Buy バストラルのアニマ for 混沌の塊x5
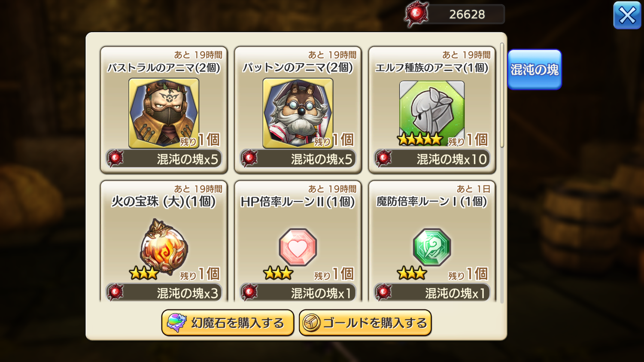 (x=164, y=159)
